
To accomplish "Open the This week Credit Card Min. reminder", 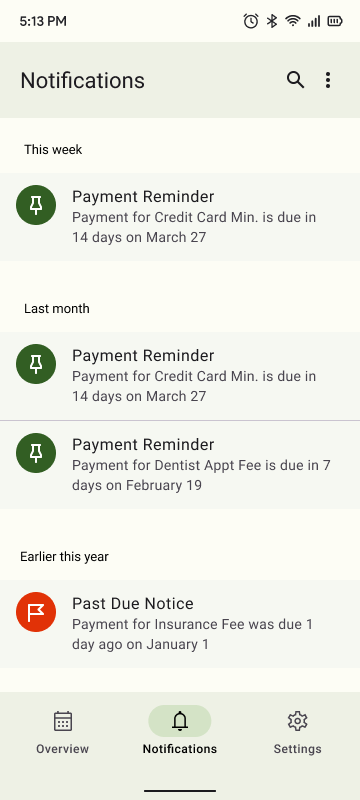I will click(x=180, y=217).
